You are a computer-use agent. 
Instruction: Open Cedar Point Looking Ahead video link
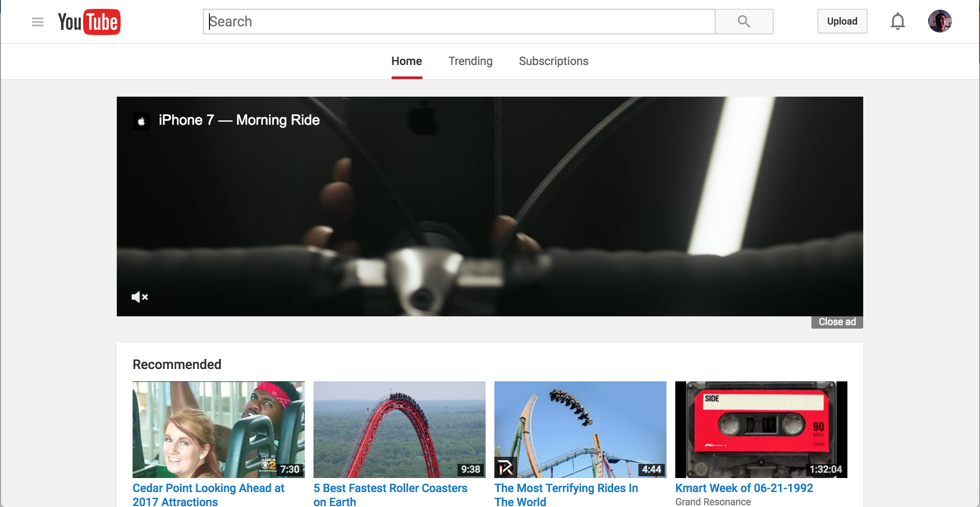[209, 495]
